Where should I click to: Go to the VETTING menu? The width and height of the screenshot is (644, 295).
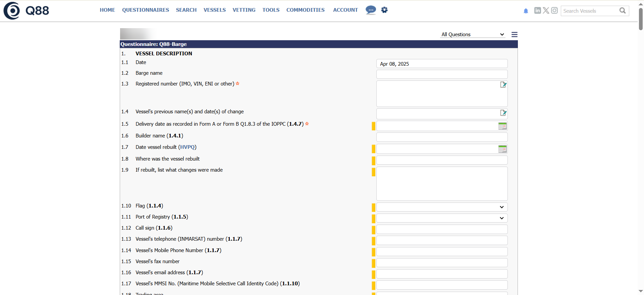(x=244, y=10)
